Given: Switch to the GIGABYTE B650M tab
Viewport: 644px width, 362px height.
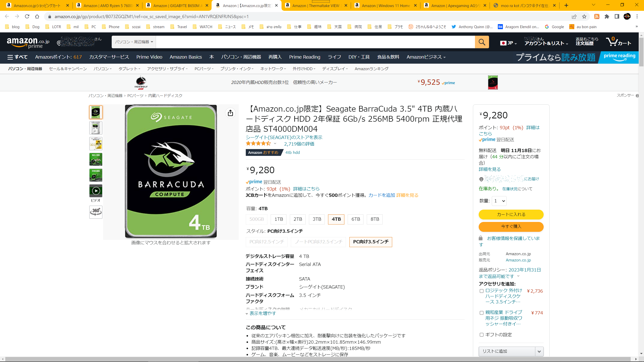Looking at the screenshot, I should tap(178, 6).
